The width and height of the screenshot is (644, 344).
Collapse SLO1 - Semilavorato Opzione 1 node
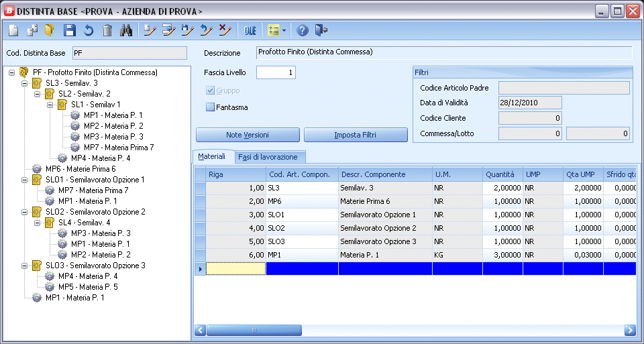point(25,180)
